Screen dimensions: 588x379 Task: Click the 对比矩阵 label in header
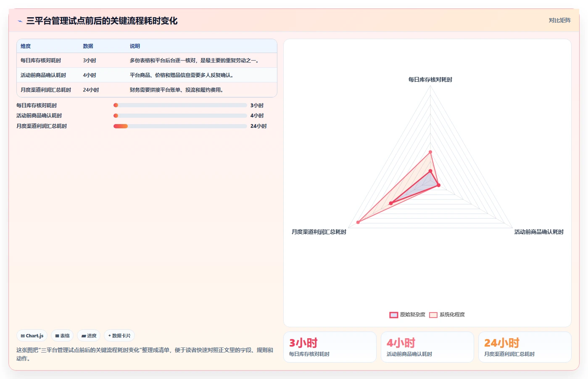click(559, 20)
